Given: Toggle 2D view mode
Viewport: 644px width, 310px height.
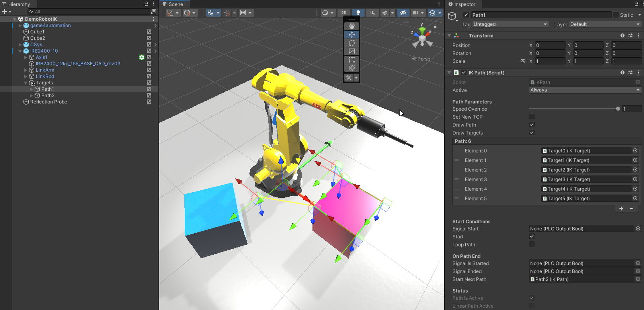Looking at the screenshot, I should [x=344, y=13].
